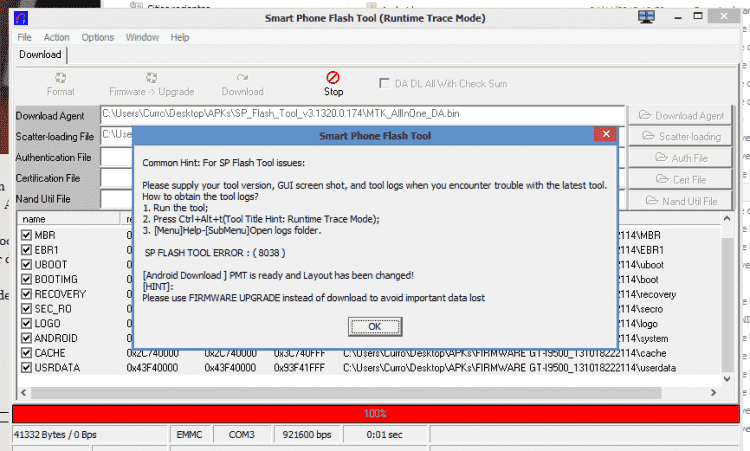Viewport: 750px width, 451px height.
Task: Minimize the Flash Tool main window
Action: coord(678,17)
